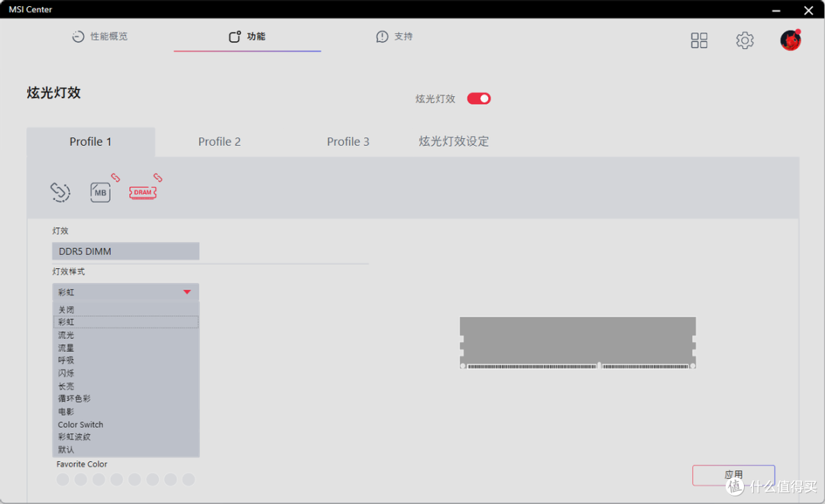Select 呼吸 lighting style

pos(126,360)
